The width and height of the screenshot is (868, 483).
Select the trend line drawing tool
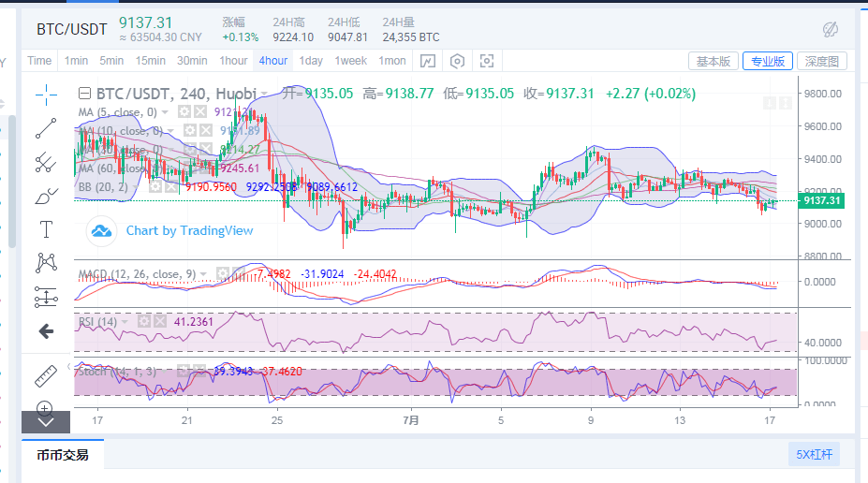pos(46,128)
